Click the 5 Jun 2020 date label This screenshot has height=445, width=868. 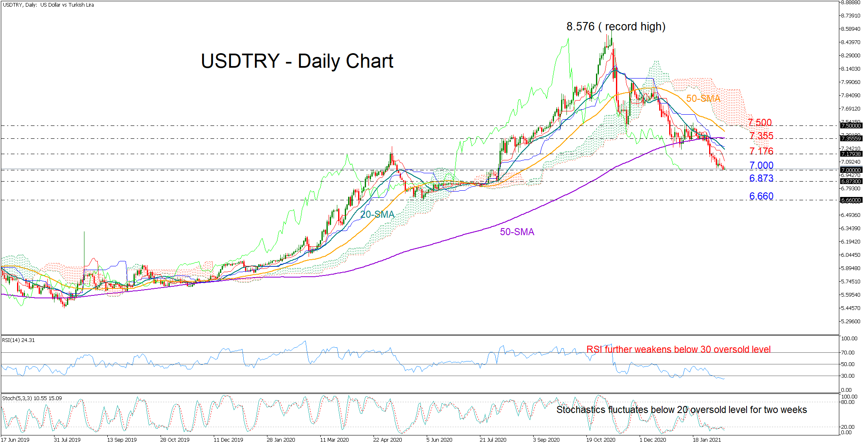coord(439,440)
